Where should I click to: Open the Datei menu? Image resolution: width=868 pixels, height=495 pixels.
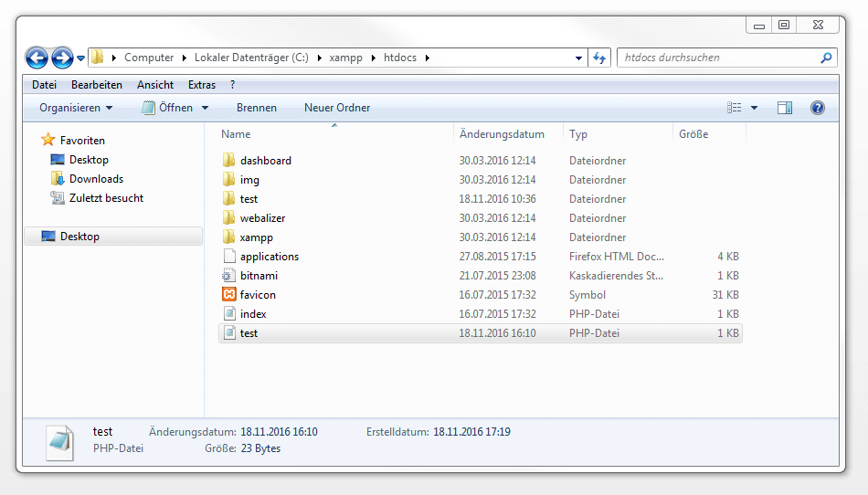(44, 85)
